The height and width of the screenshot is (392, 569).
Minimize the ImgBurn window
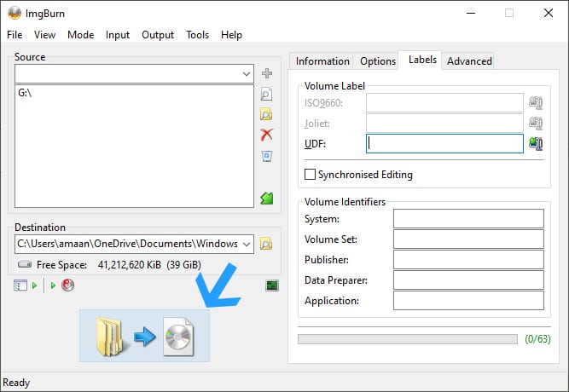point(471,13)
